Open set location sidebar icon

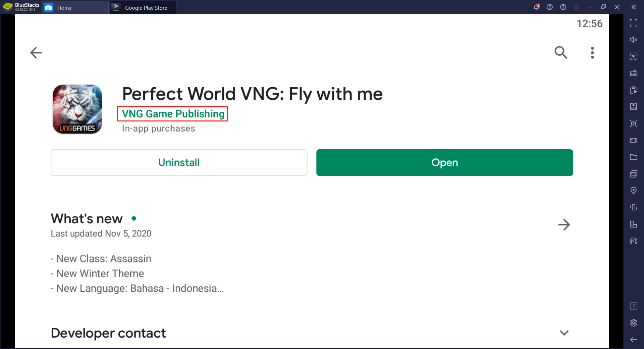pyautogui.click(x=634, y=191)
